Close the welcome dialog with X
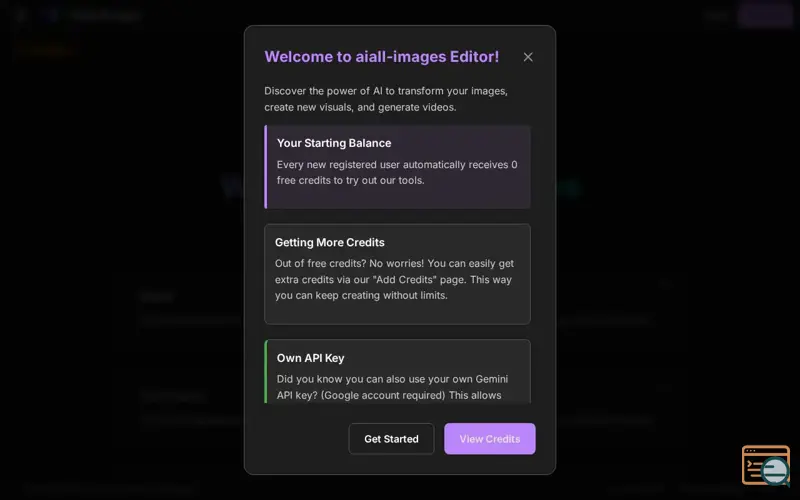Image resolution: width=800 pixels, height=500 pixels. coord(528,57)
